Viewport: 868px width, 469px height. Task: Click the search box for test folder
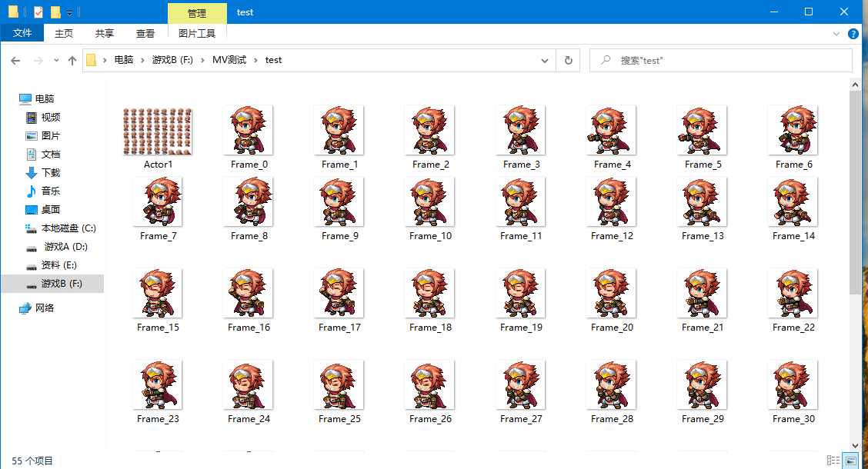[x=721, y=60]
